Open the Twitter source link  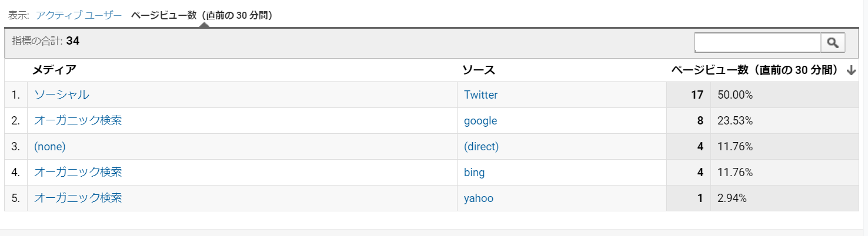[480, 95]
